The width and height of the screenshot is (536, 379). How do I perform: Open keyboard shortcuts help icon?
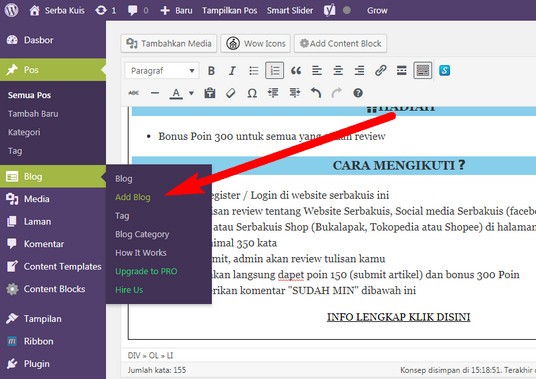(358, 93)
